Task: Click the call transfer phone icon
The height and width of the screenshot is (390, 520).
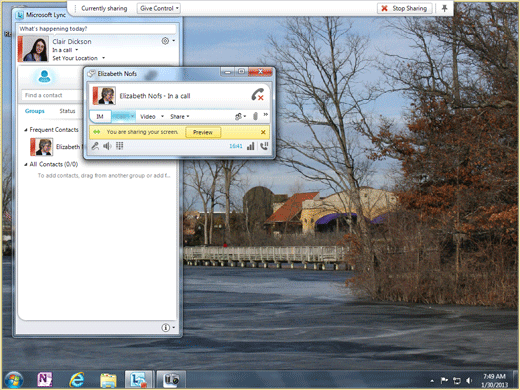Action: pos(264,146)
